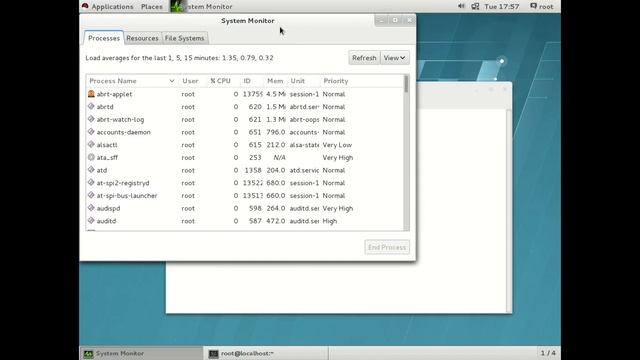
Task: Select the at-spi-bus-launcher process name
Action: tap(127, 195)
